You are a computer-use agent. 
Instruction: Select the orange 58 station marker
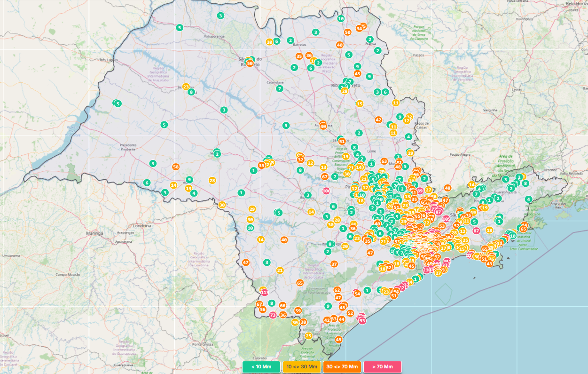tap(176, 167)
